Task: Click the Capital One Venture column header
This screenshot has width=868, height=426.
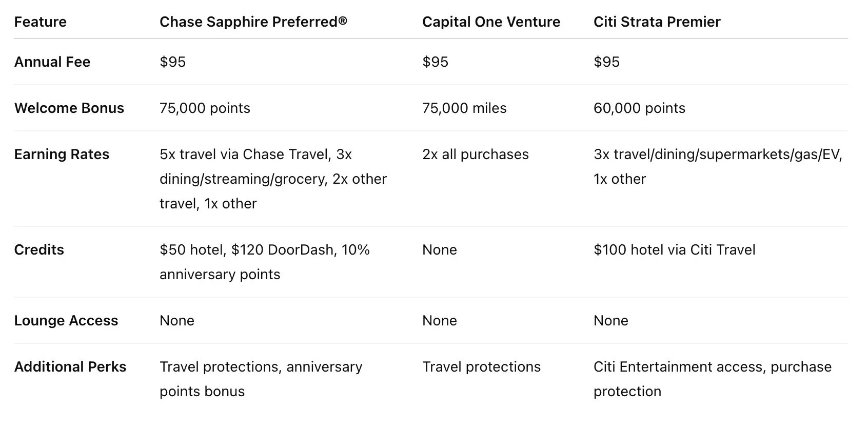Action: (491, 22)
